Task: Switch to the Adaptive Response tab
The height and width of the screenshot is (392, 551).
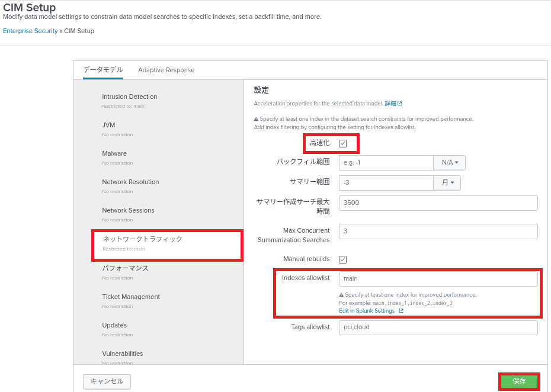Action: coord(166,70)
